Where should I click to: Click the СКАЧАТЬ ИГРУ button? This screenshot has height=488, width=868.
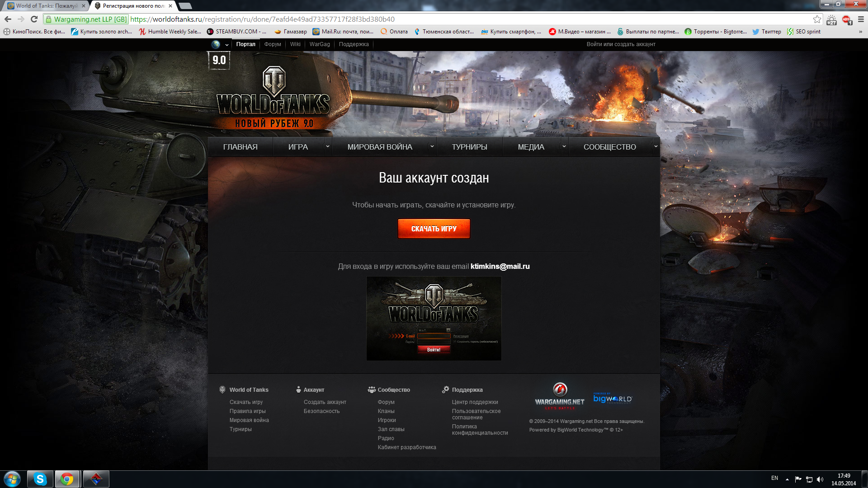tap(434, 229)
